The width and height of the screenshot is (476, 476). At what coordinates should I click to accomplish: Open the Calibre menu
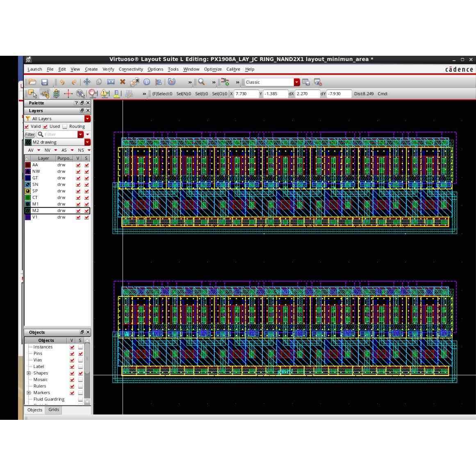(x=233, y=69)
